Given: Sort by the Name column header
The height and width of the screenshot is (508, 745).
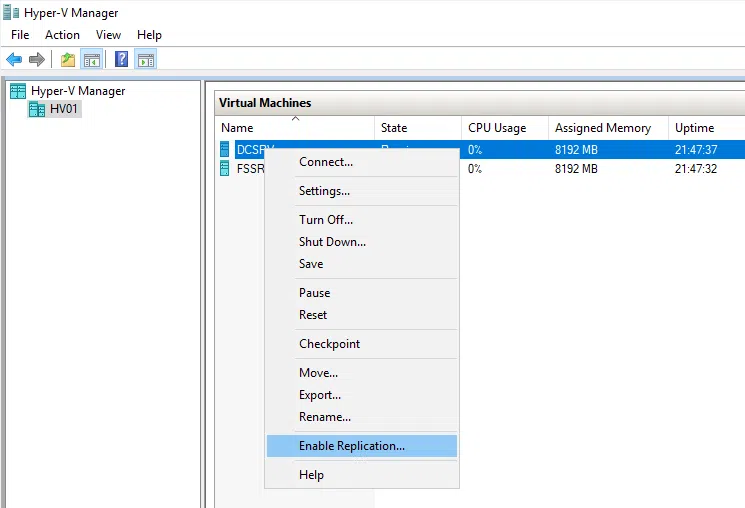Looking at the screenshot, I should [237, 128].
